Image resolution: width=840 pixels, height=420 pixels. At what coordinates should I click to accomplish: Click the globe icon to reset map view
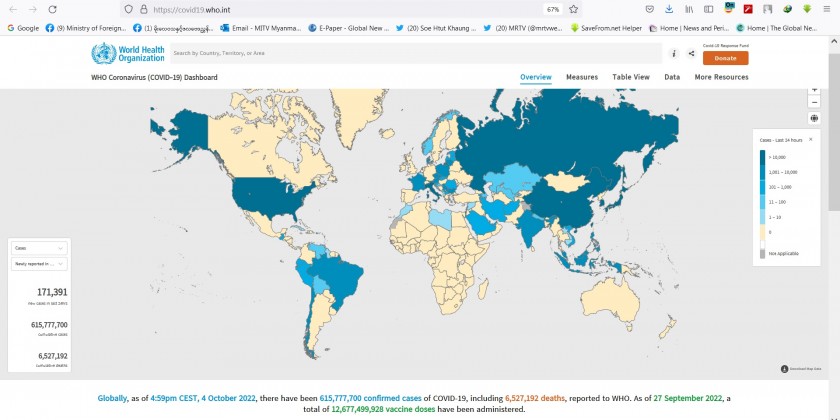coord(815,118)
